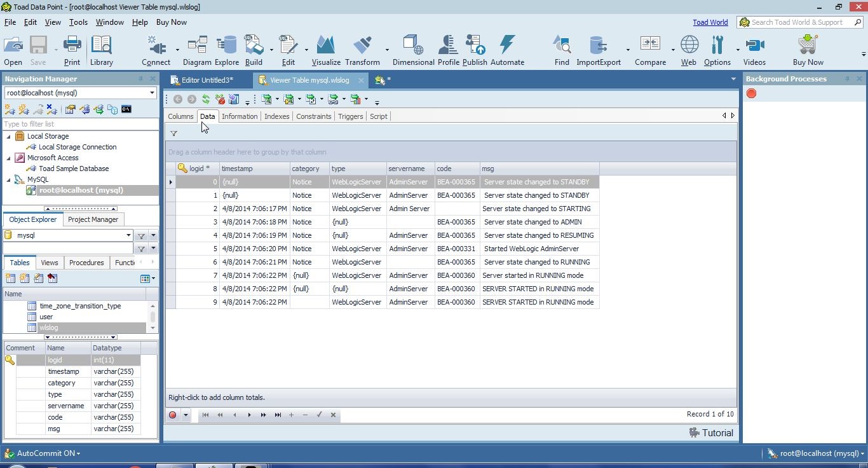Go to the last record button
This screenshot has width=868, height=468.
278,415
